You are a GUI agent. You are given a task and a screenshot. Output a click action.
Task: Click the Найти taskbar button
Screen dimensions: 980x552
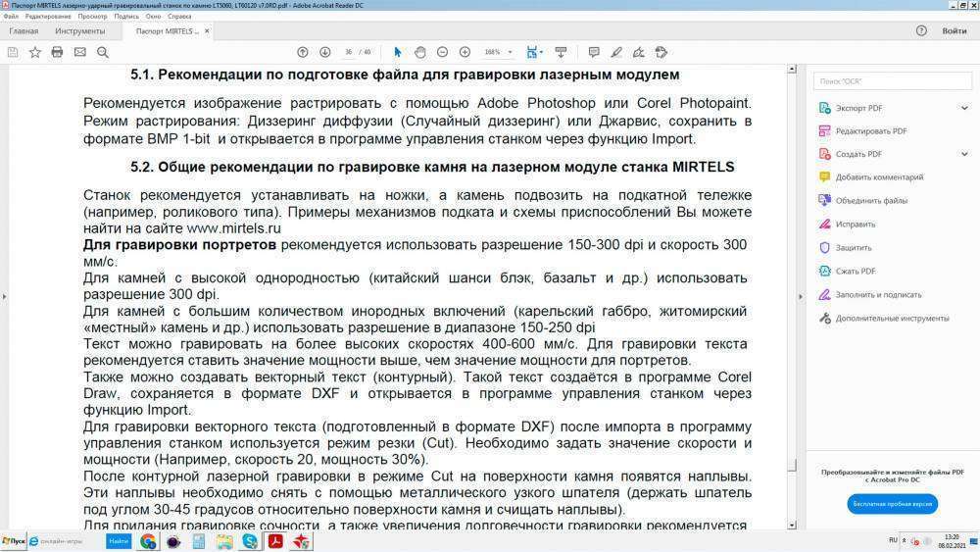tap(119, 541)
